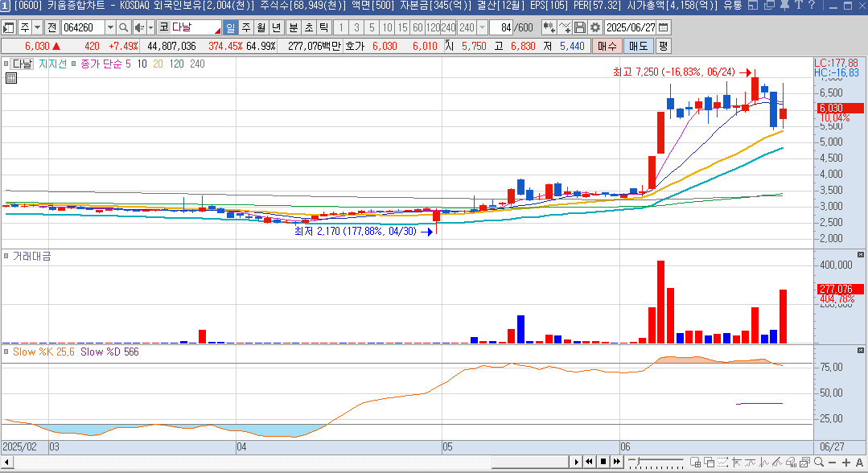This screenshot has width=868, height=473.
Task: Choose the 10 interval button
Action: 388,27
